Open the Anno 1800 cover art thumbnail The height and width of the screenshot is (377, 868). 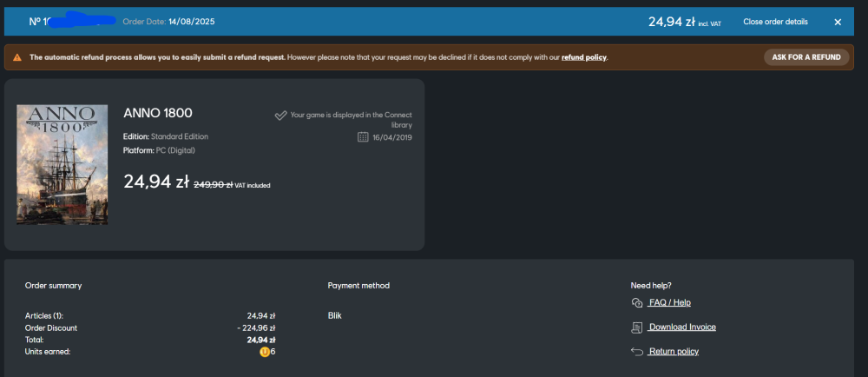[x=62, y=164]
